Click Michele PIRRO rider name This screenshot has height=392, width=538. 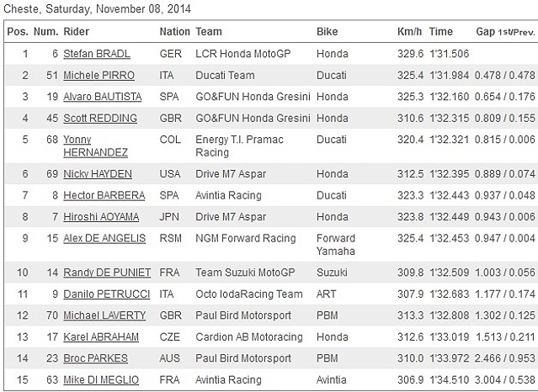click(97, 76)
